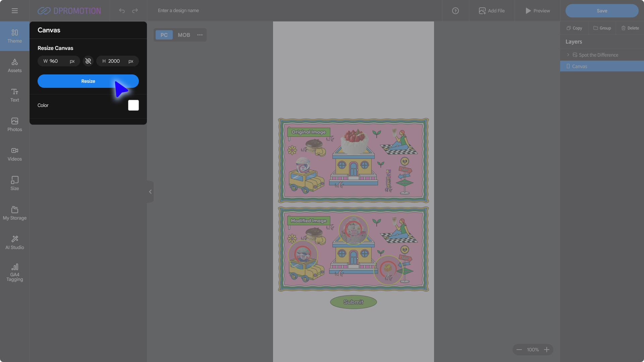644x362 pixels.
Task: Open the three-dot device options menu
Action: point(200,35)
